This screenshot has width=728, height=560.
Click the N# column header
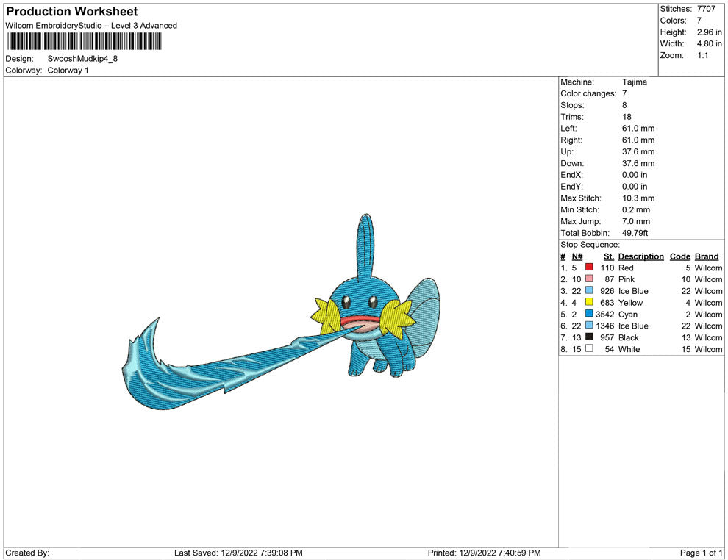click(x=577, y=256)
